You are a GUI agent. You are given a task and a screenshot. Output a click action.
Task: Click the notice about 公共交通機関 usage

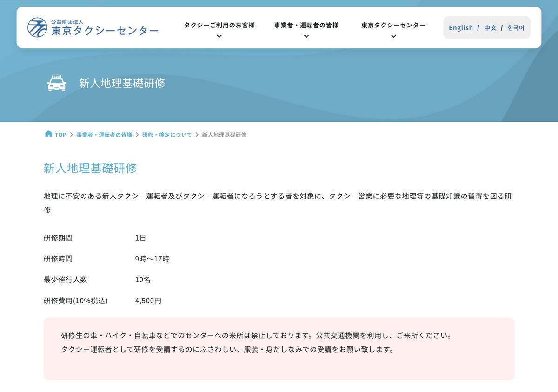256,335
